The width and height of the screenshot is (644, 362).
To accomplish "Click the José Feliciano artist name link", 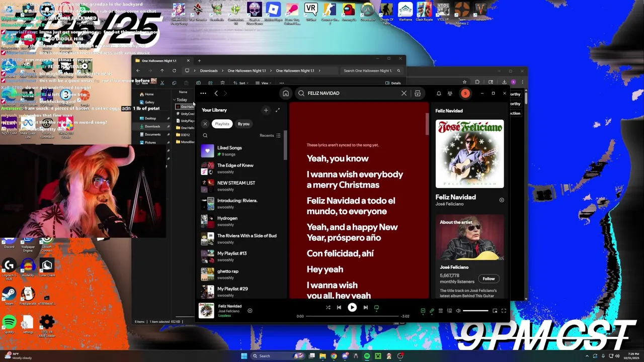I will coord(450,204).
